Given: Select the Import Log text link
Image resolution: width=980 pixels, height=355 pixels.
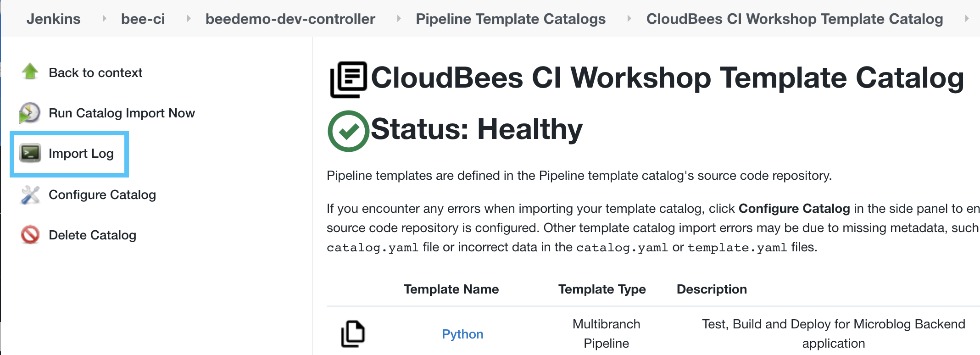Looking at the screenshot, I should (81, 154).
